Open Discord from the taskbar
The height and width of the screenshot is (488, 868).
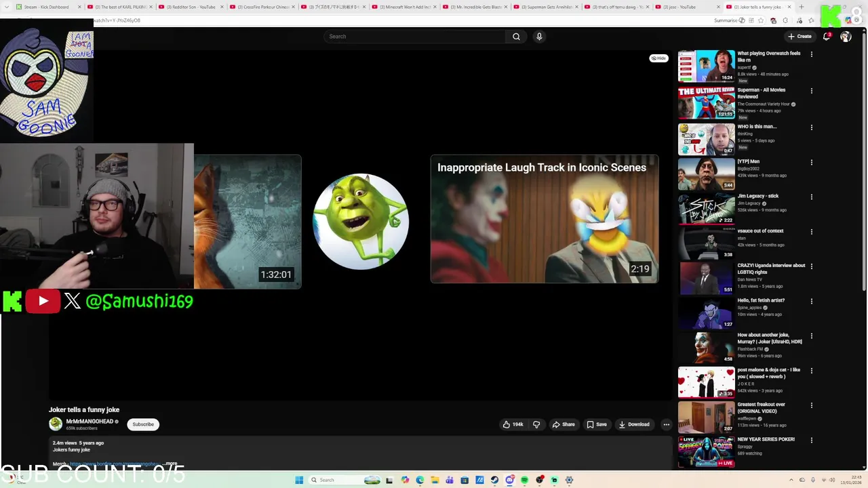tap(509, 480)
